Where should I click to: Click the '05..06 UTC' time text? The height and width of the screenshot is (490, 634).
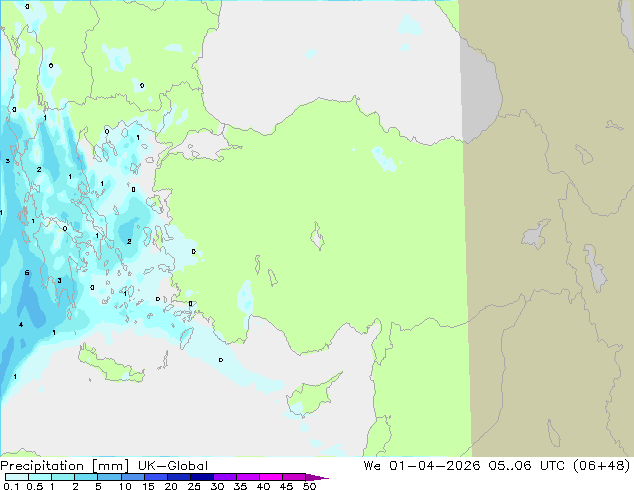526,466
